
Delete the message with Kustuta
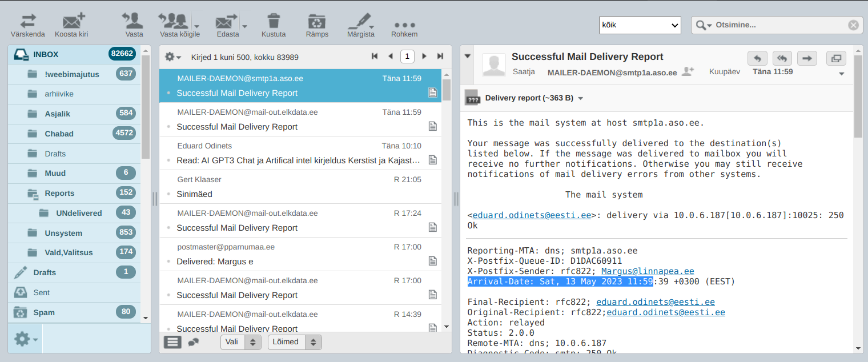pyautogui.click(x=274, y=25)
